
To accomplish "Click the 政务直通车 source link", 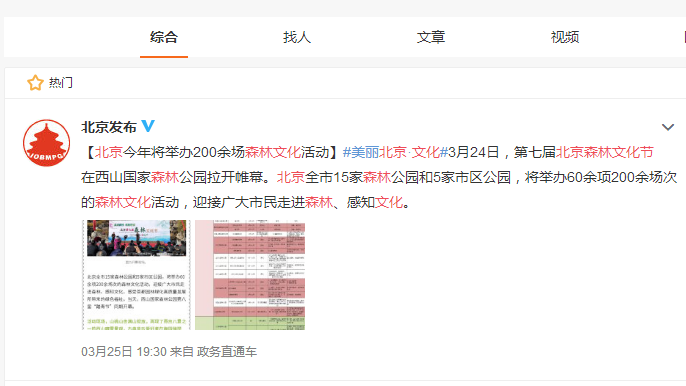I will tap(227, 352).
